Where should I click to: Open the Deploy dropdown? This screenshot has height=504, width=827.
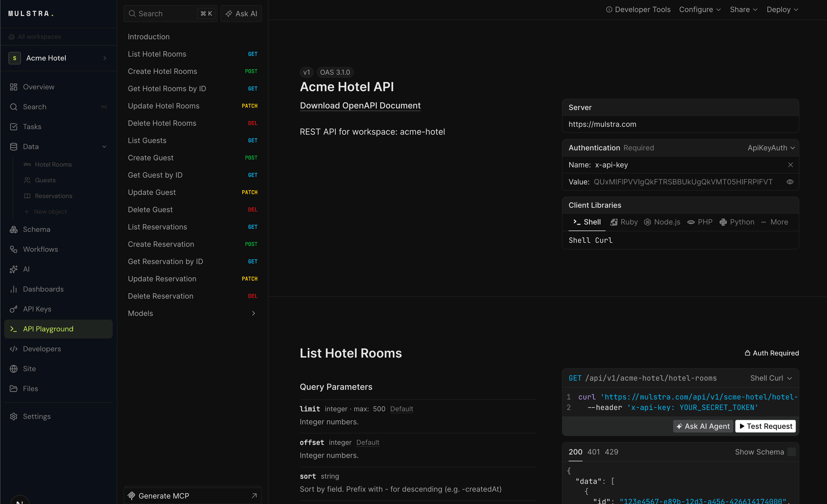782,9
